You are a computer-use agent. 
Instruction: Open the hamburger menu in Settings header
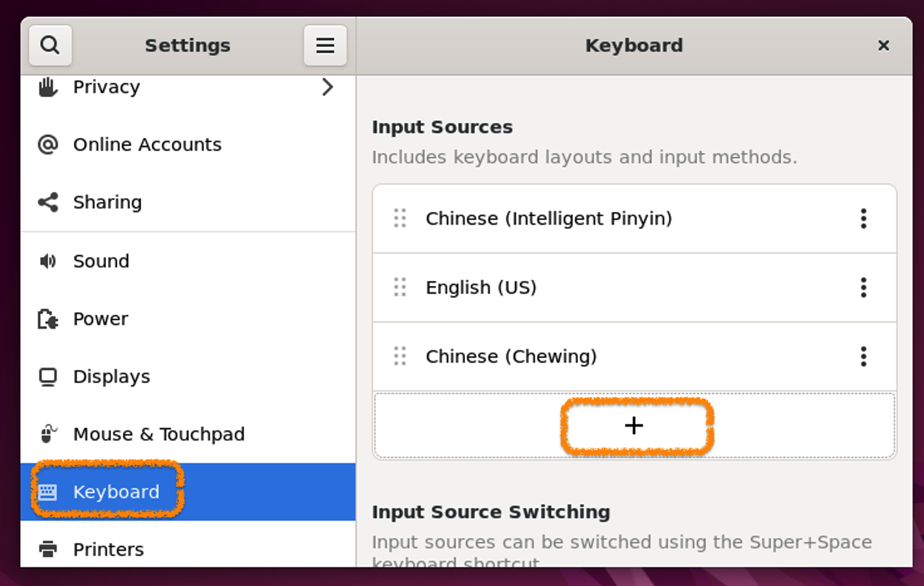coord(325,45)
